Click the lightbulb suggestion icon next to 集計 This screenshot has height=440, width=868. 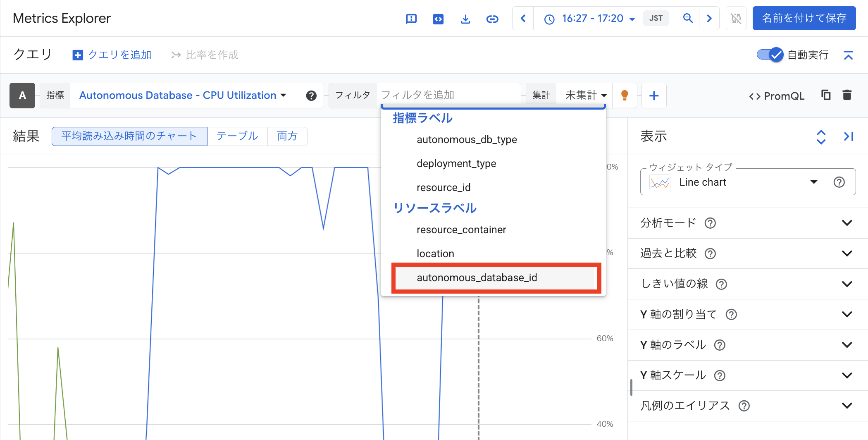click(625, 95)
